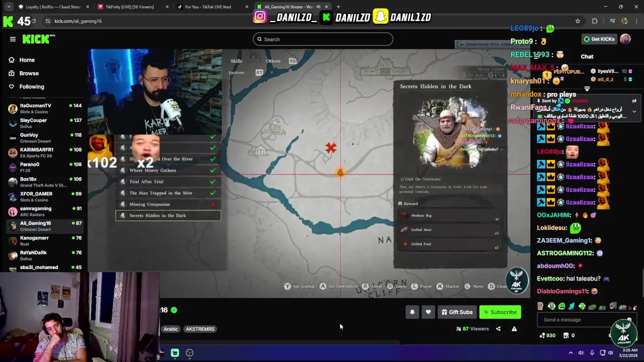Screen dimensions: 644x362
Task: Click the AKSTREMRS tag
Action: 200,329
